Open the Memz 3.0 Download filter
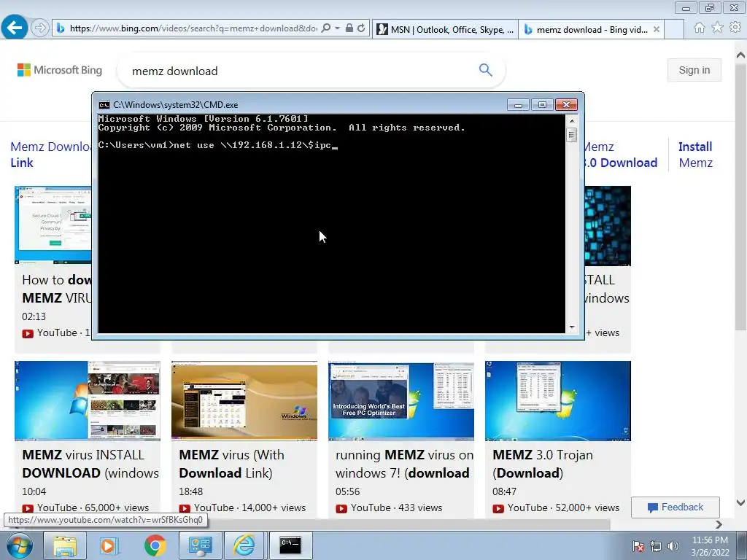This screenshot has width=747, height=560. 621,155
